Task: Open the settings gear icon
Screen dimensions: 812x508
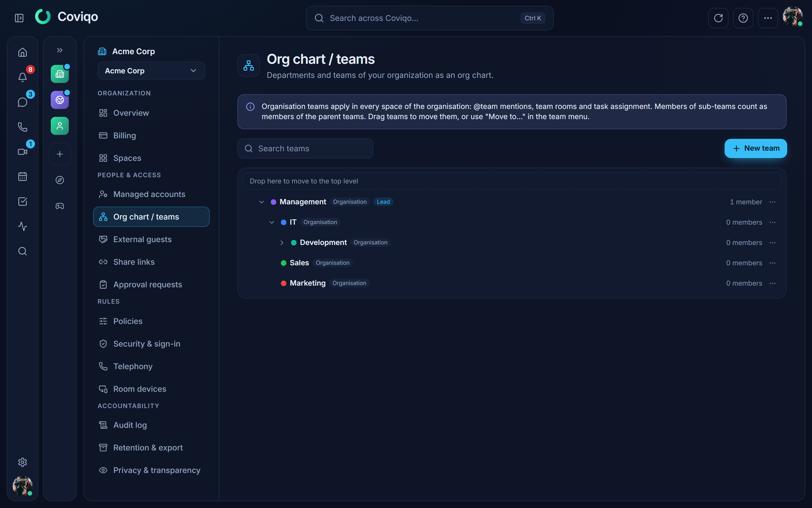Action: (x=23, y=462)
